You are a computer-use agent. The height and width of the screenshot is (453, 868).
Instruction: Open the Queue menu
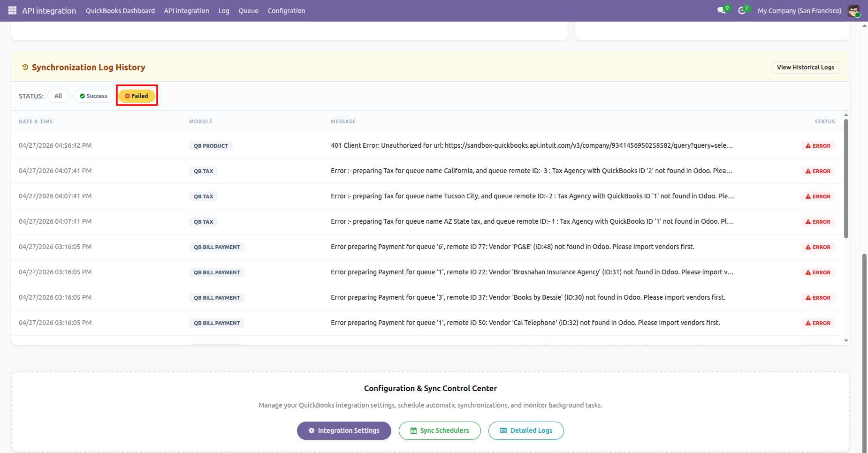pyautogui.click(x=248, y=11)
